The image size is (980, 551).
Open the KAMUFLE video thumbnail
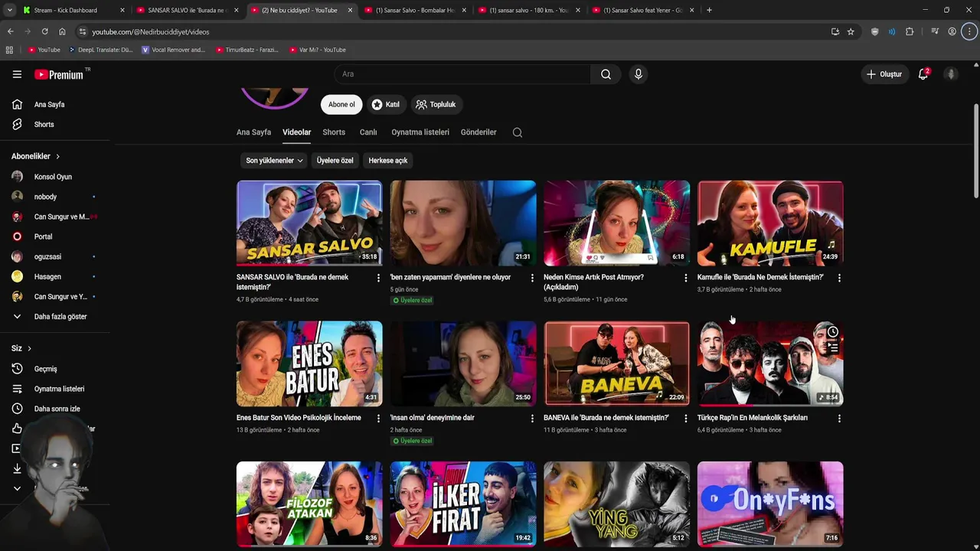click(770, 222)
